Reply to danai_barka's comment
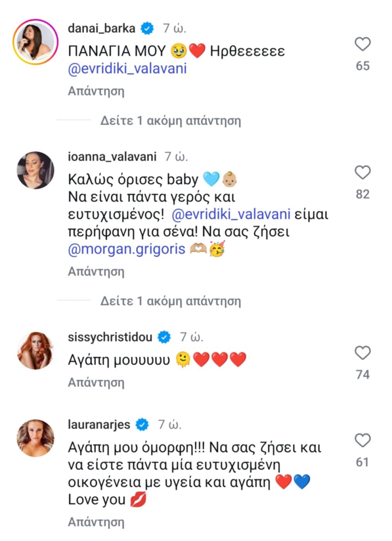The image size is (392, 541). pos(96,91)
